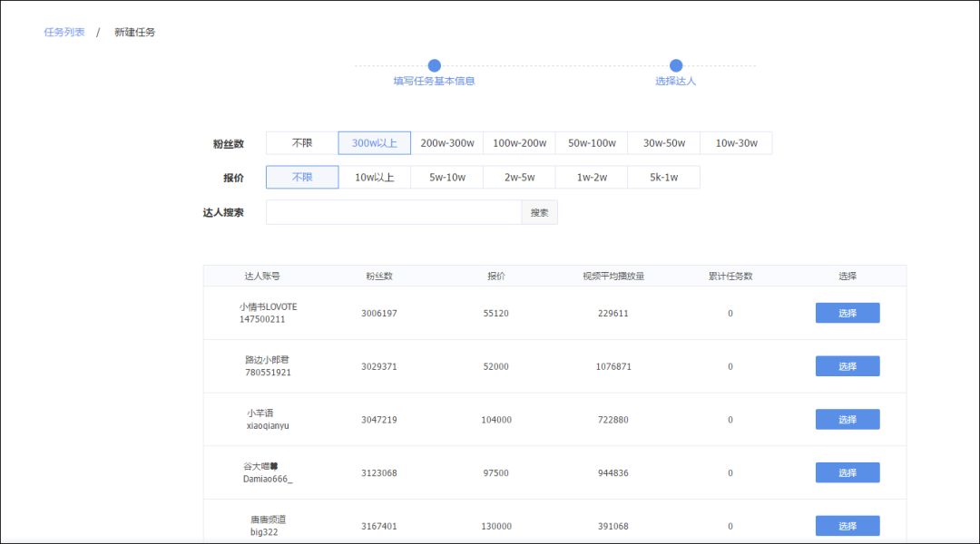The image size is (980, 544).
Task: Click the 选择达人 step indicator
Action: click(675, 65)
